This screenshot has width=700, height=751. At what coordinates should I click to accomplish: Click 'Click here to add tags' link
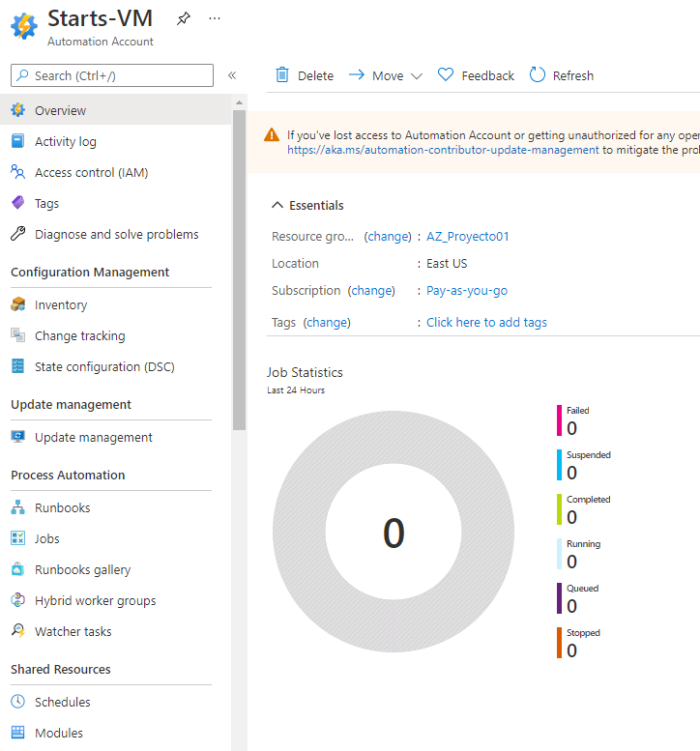click(486, 322)
